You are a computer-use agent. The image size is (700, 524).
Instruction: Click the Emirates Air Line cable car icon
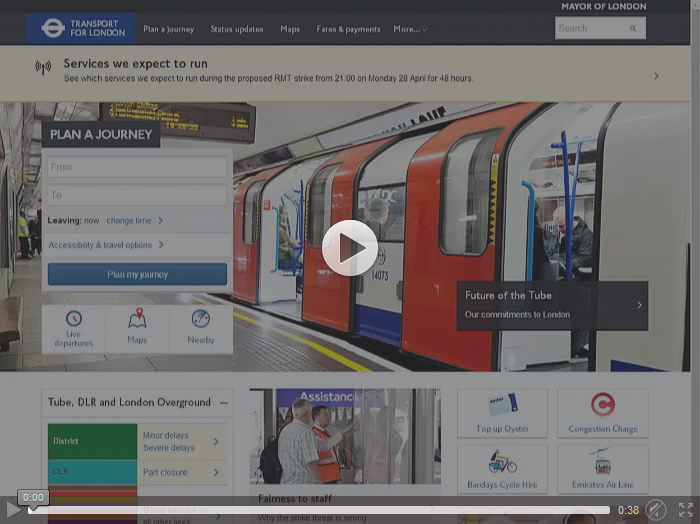[603, 461]
